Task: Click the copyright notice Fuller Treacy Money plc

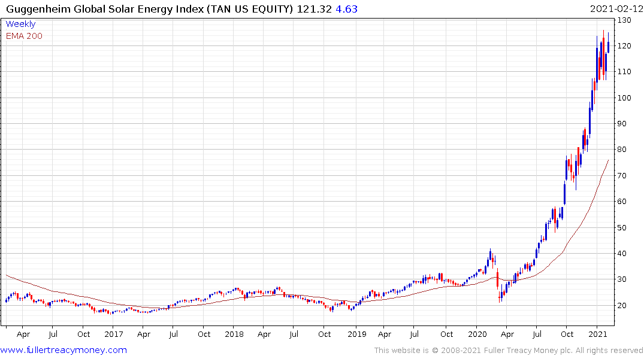Action: pos(528,351)
